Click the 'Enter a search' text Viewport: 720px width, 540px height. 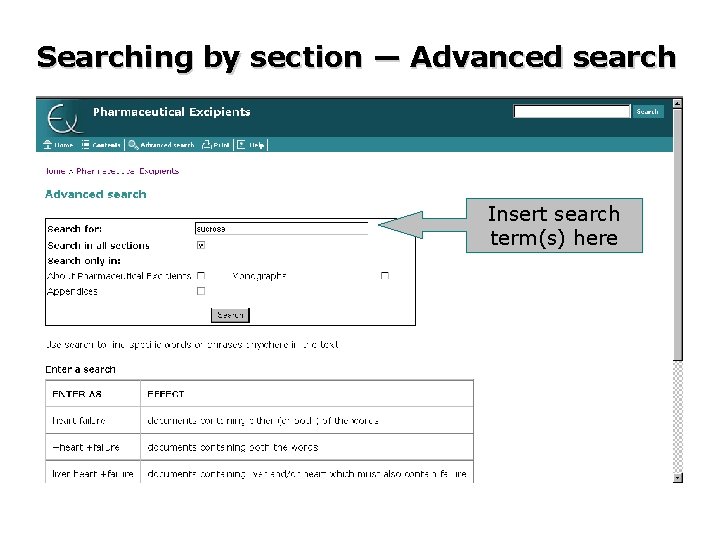click(x=80, y=369)
